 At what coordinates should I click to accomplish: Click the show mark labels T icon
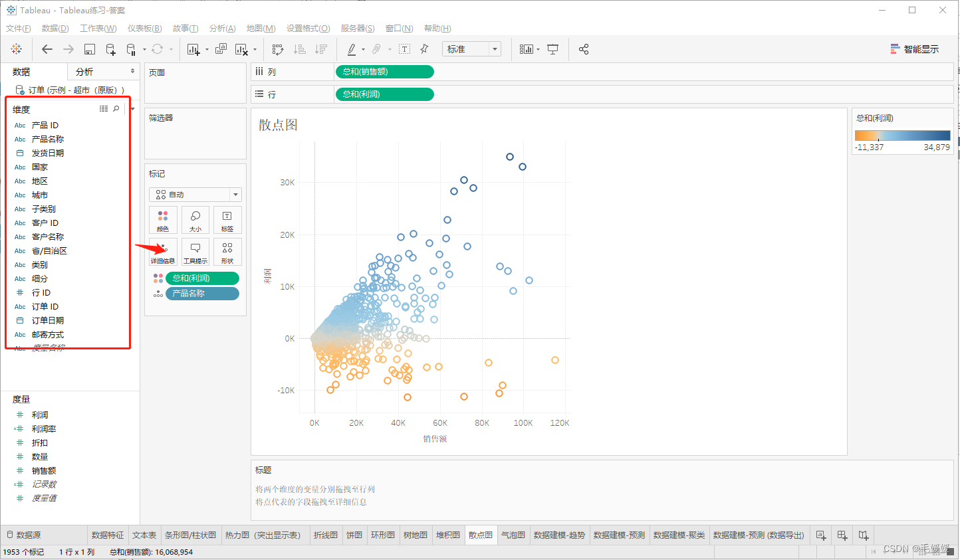(x=404, y=49)
